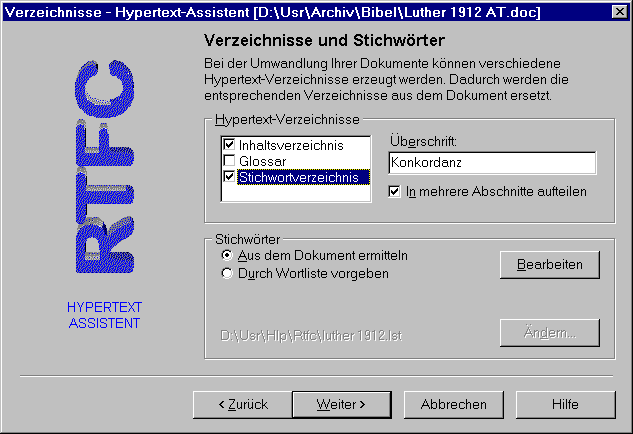The image size is (633, 434).
Task: Uncheck the Inhaltsverzeichnis checkbox
Action: tap(229, 145)
